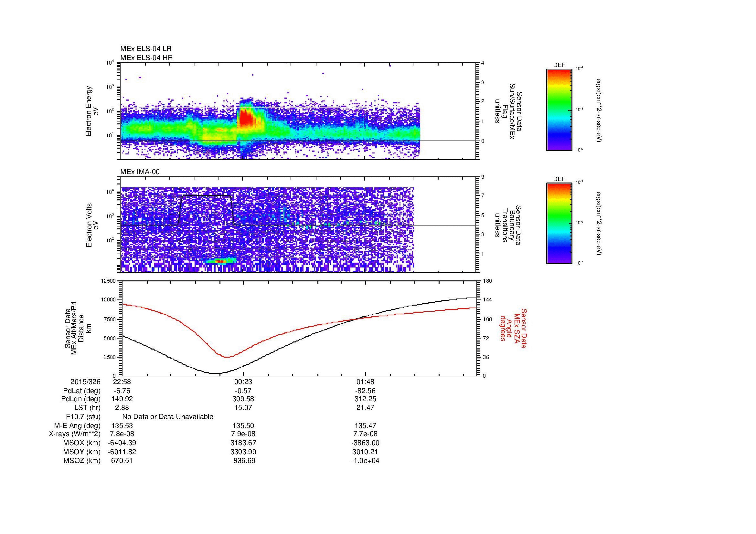
Task: Click the '22:58' time tick label
Action: (x=122, y=382)
